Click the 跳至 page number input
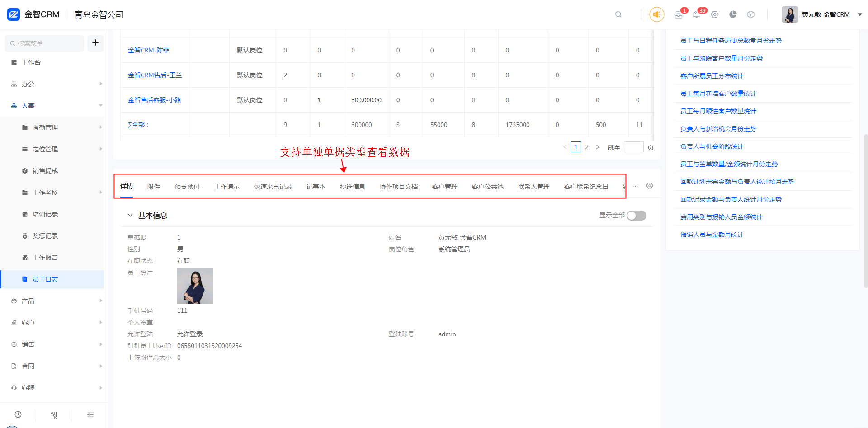This screenshot has width=868, height=428. click(x=634, y=147)
